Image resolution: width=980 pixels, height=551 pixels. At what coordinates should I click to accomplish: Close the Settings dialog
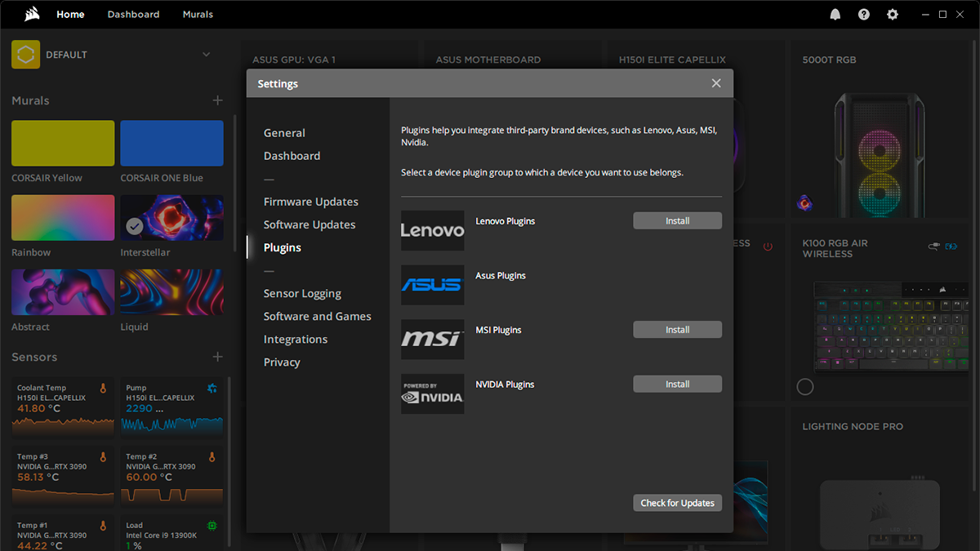[716, 83]
